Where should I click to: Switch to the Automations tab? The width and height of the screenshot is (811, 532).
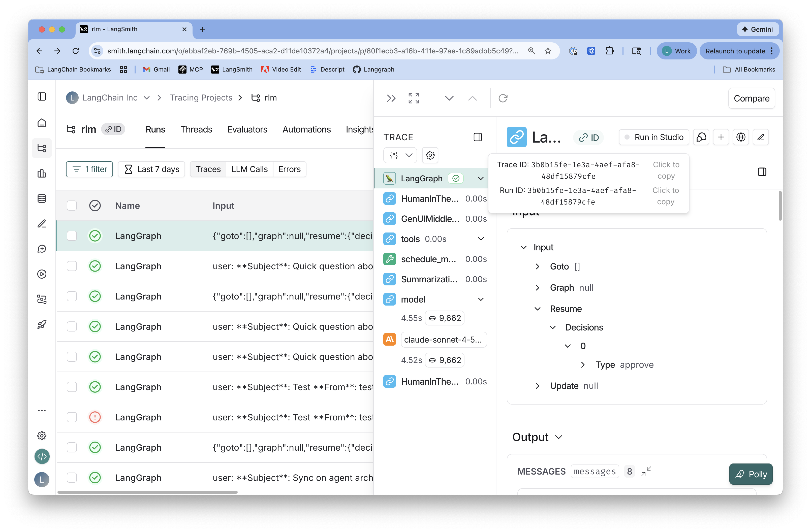[x=306, y=130]
